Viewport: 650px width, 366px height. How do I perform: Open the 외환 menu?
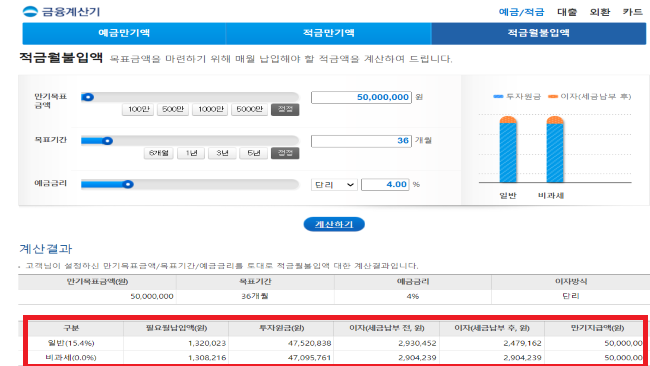(x=599, y=12)
